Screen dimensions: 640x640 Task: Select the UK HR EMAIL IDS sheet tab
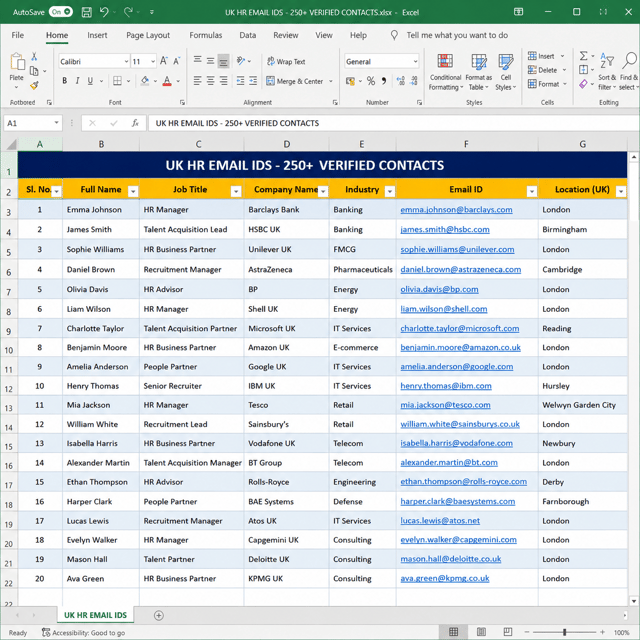point(96,615)
